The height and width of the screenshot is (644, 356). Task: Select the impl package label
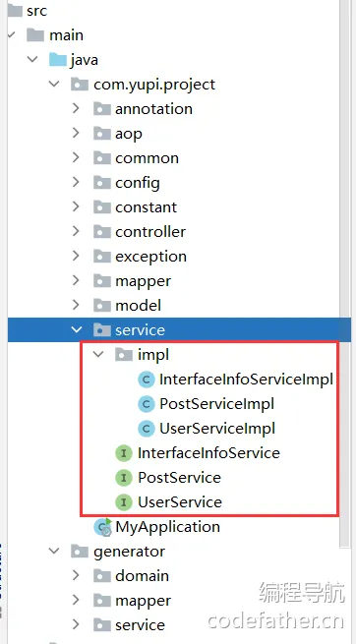tap(153, 355)
